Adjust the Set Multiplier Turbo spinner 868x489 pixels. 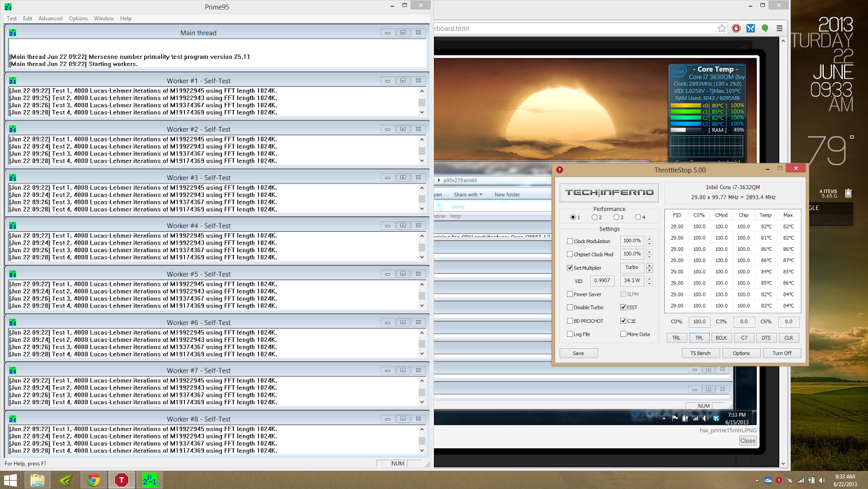click(650, 268)
